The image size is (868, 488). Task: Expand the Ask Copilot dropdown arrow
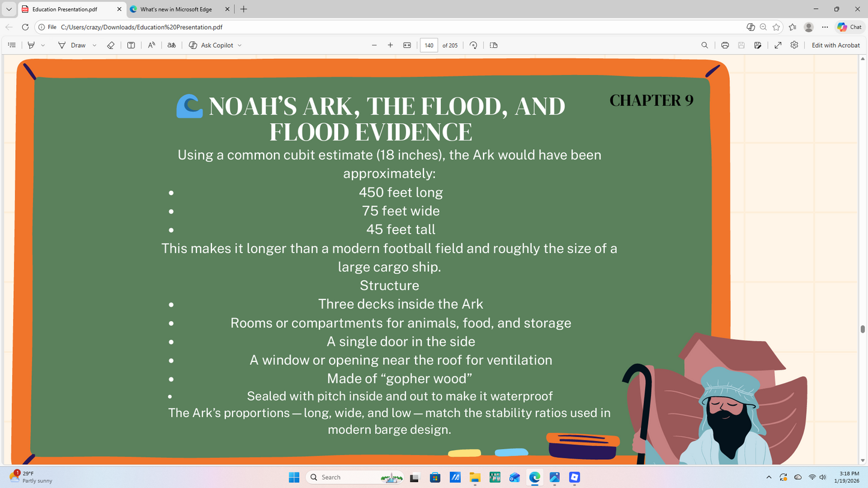240,45
